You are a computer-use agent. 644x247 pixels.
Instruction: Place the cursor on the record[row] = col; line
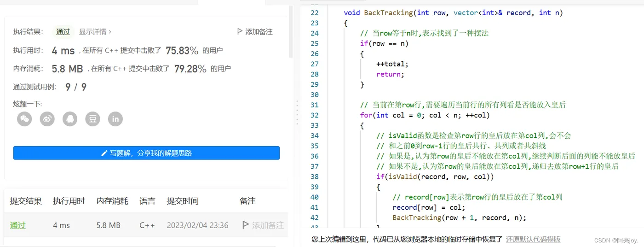point(429,207)
